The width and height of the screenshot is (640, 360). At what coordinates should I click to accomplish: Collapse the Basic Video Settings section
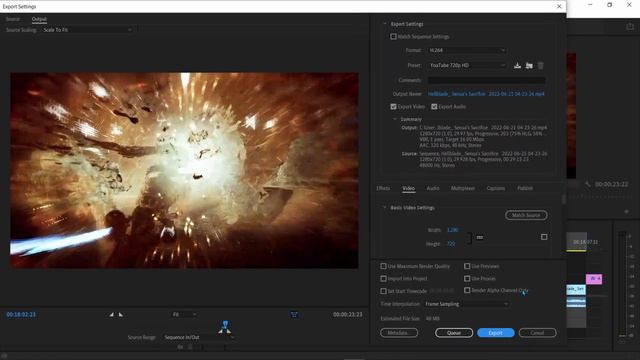384,208
